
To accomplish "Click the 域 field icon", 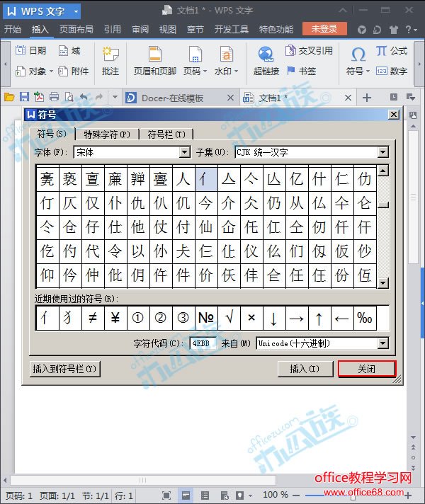I will pyautogui.click(x=63, y=50).
